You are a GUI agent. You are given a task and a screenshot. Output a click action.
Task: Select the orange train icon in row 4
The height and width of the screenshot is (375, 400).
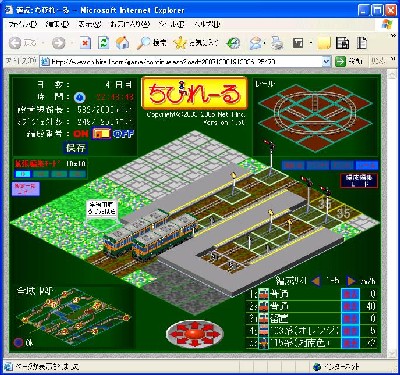(x=263, y=331)
